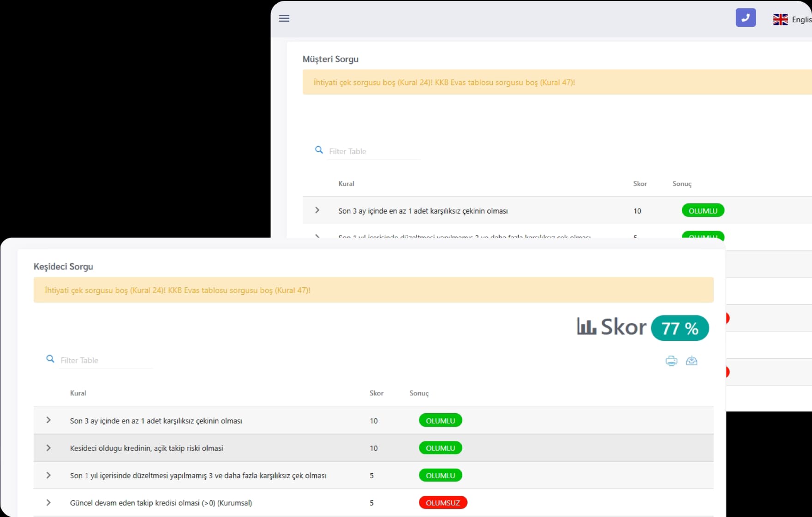Image resolution: width=812 pixels, height=517 pixels.
Task: Click the UK flag icon
Action: pos(780,19)
